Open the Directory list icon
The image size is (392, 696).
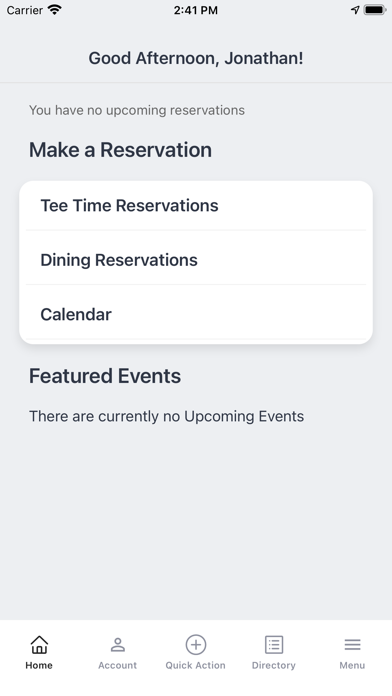274,645
